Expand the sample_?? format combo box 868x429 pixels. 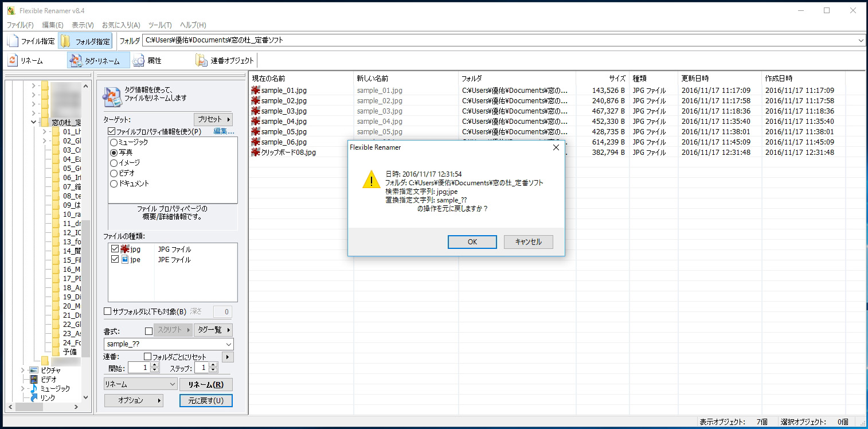229,344
